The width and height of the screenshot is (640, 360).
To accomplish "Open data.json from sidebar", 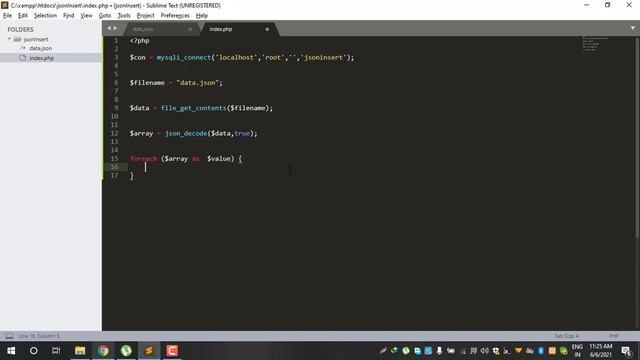I will [40, 48].
